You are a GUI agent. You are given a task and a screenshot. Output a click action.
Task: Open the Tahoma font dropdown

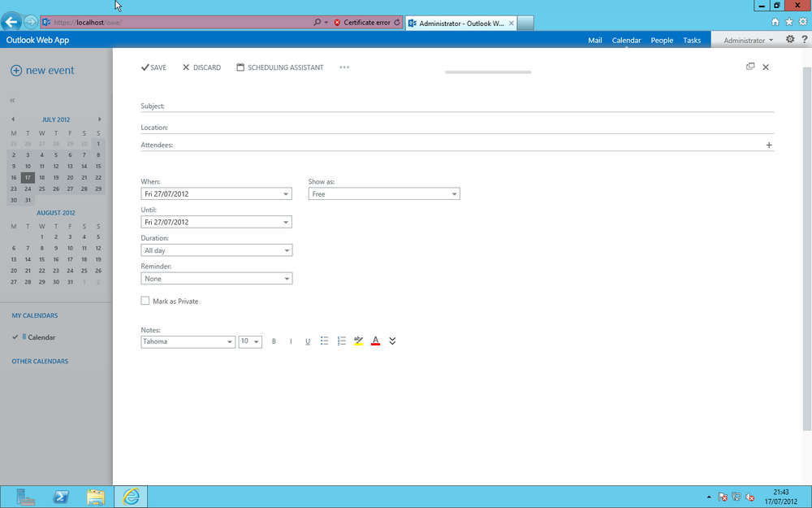pyautogui.click(x=188, y=341)
